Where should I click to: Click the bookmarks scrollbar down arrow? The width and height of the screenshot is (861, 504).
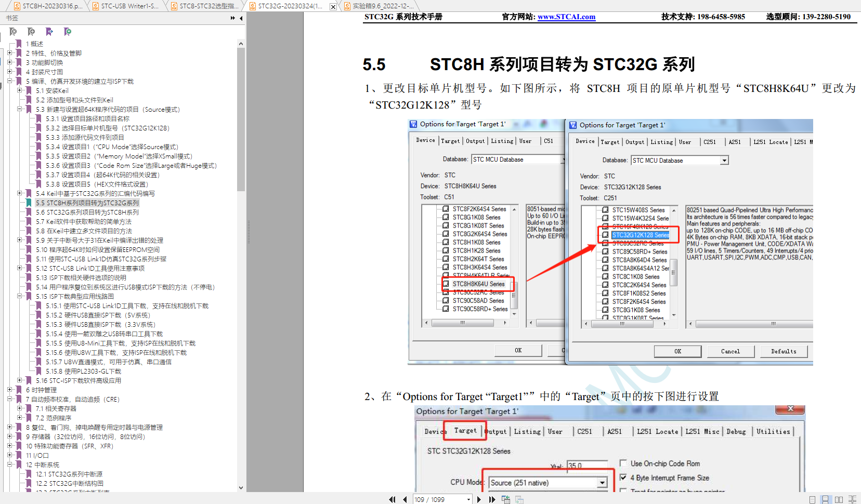tap(241, 487)
